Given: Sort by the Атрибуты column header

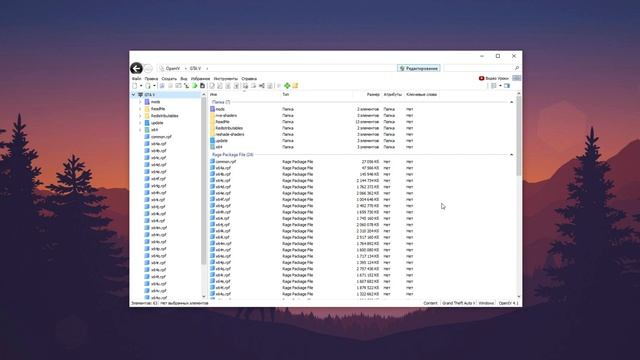Looking at the screenshot, I should tap(393, 95).
